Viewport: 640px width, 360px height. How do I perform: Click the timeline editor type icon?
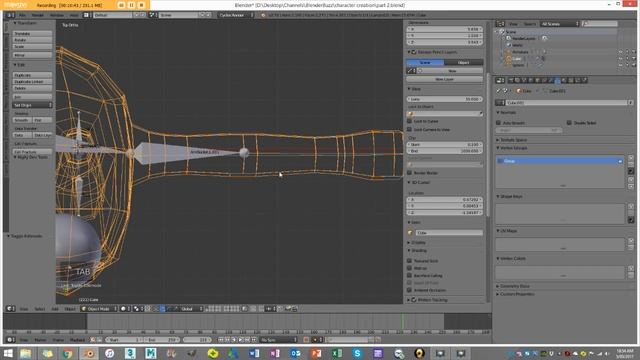11,340
